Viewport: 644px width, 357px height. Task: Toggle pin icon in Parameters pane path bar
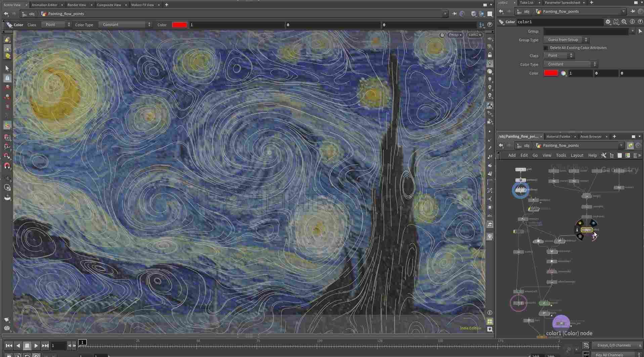click(633, 11)
